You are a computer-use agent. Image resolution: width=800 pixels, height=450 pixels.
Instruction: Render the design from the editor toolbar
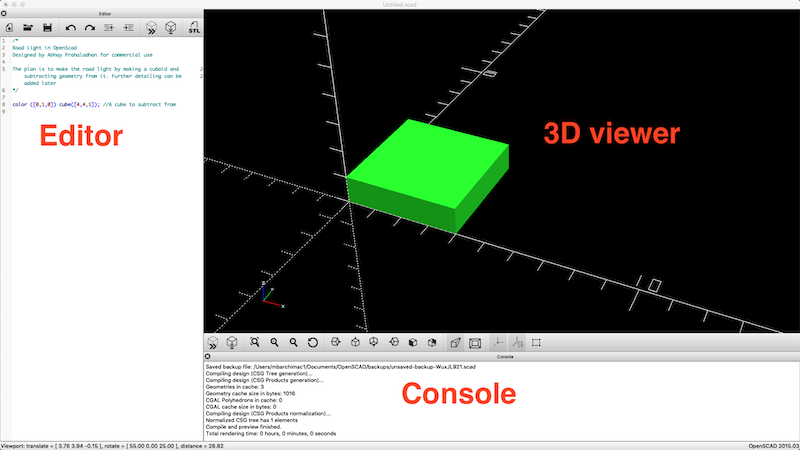(x=170, y=28)
